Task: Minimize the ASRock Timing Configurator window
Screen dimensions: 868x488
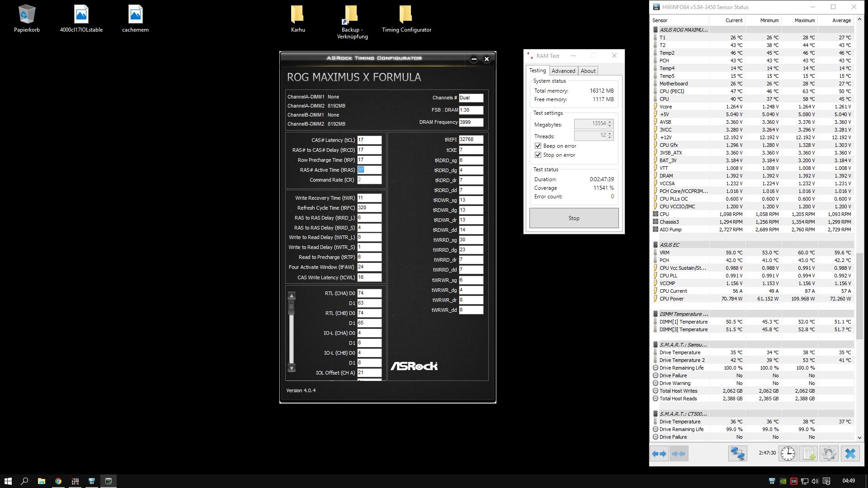Action: coord(474,59)
